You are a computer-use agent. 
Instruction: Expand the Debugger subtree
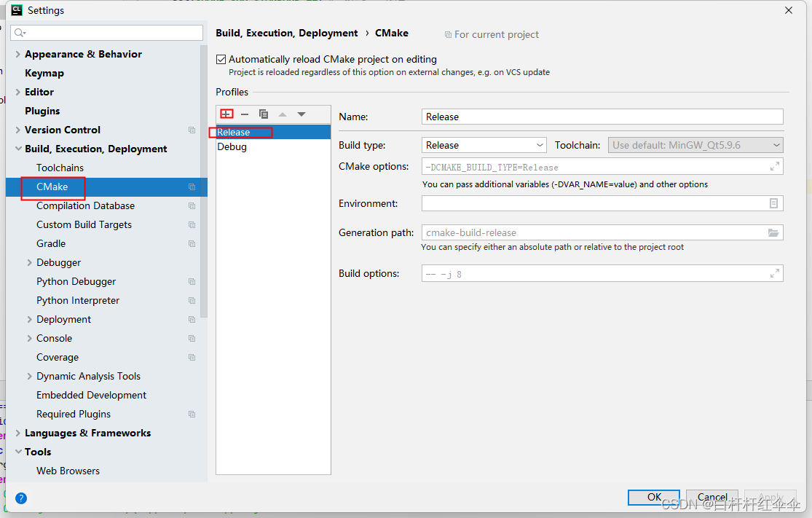30,262
